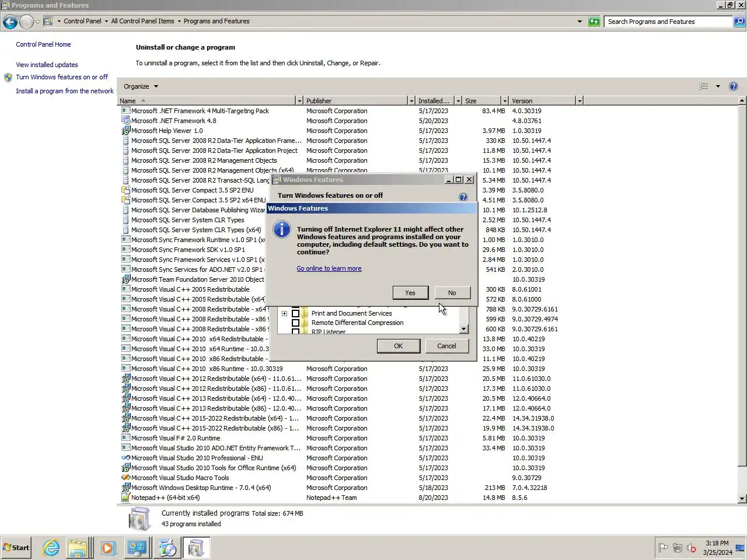Viewport: 747px width, 560px height.
Task: Switch to the Programs and Features taskbar button
Action: [x=196, y=548]
